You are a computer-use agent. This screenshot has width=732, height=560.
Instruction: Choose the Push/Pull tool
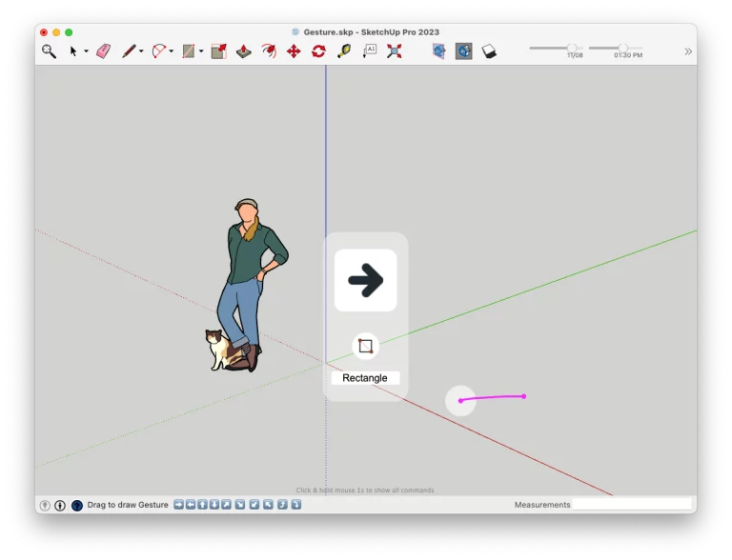click(x=219, y=51)
